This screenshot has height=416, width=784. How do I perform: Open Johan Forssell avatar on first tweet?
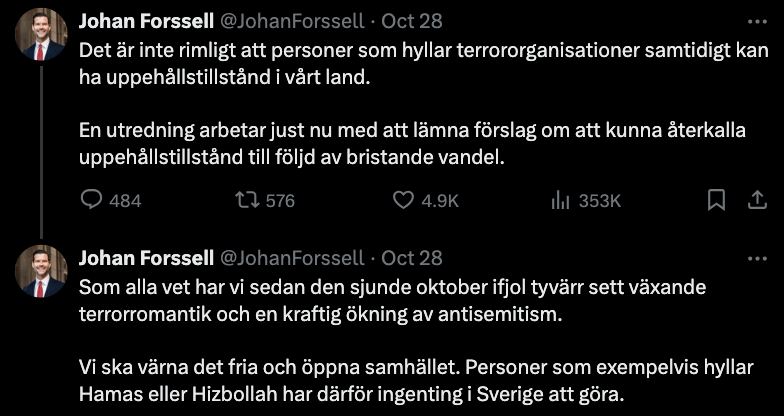tap(41, 35)
